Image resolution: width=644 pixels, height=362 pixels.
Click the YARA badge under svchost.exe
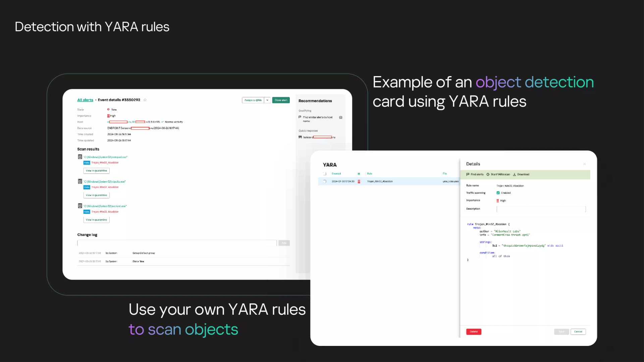point(87,212)
